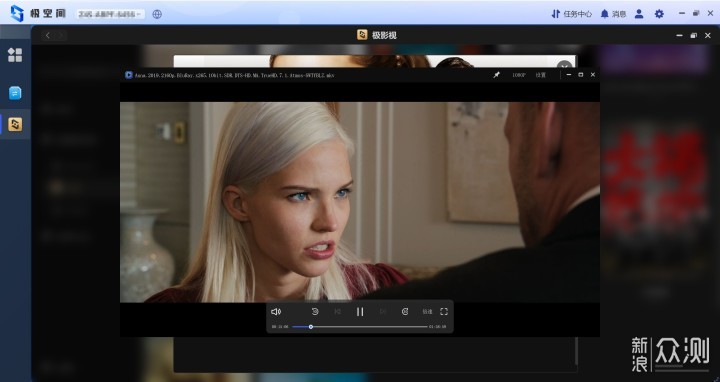Open the player settings (设置)
The width and height of the screenshot is (720, 382).
pos(540,75)
